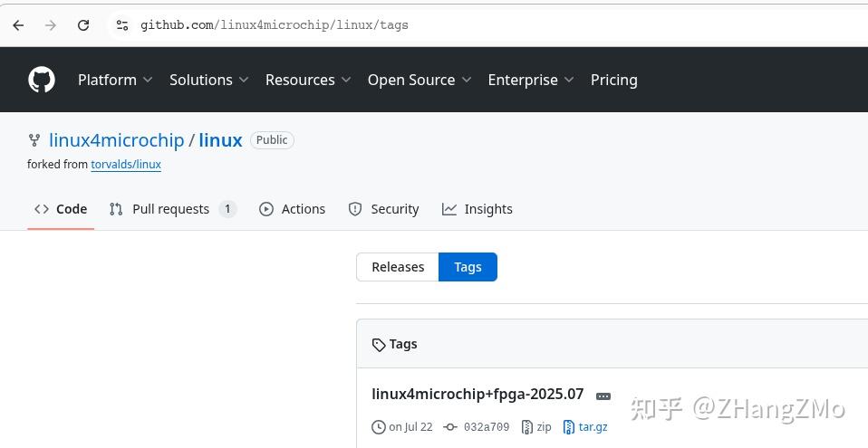Select the Tags toggle button
Screen dimensions: 868x448
tap(468, 267)
